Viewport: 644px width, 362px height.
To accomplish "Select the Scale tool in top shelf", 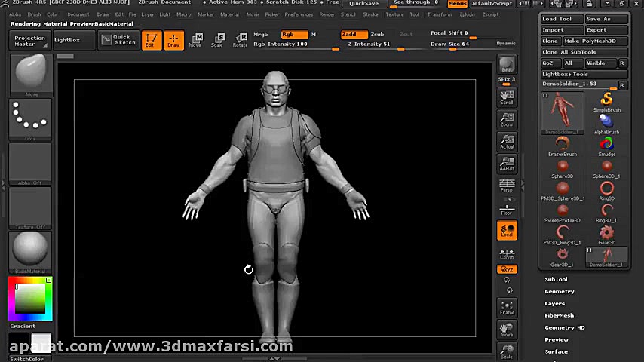I will pyautogui.click(x=217, y=40).
